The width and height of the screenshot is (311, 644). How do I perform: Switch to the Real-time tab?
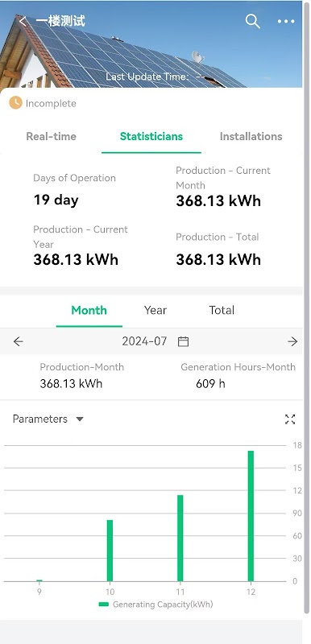click(51, 136)
